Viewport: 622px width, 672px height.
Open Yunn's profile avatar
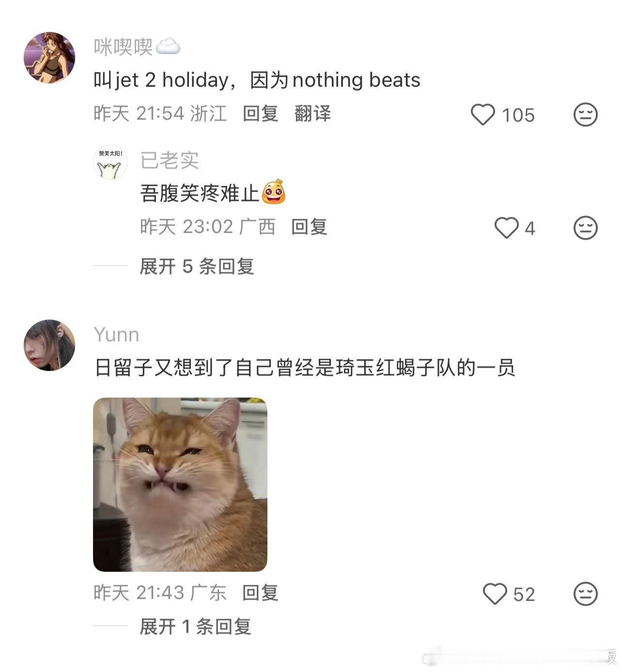[49, 345]
